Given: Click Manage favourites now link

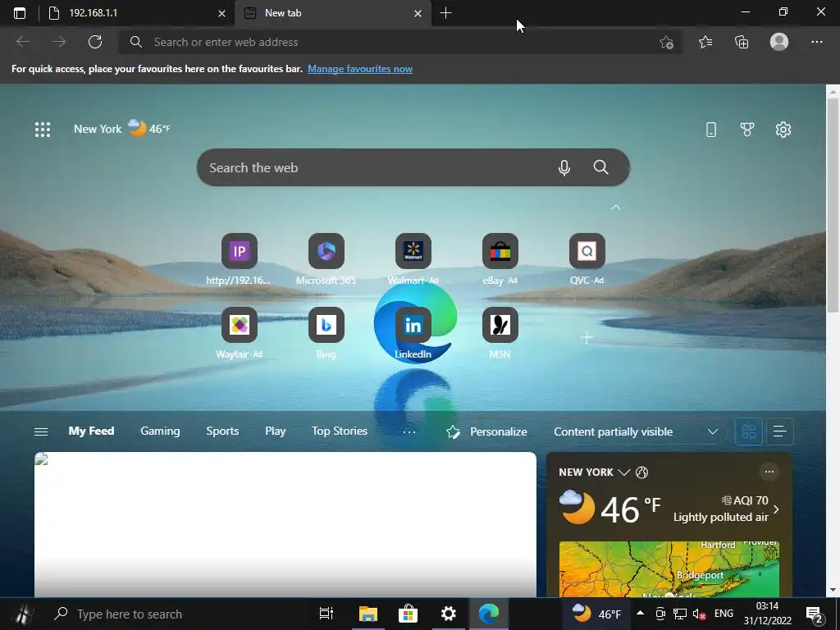Looking at the screenshot, I should 360,69.
